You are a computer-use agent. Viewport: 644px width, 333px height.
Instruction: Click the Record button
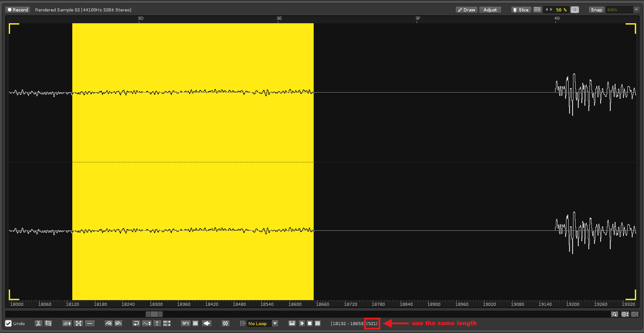[18, 10]
